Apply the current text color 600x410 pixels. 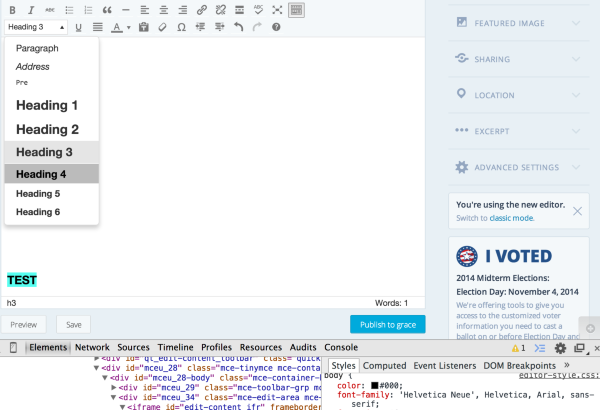(117, 27)
